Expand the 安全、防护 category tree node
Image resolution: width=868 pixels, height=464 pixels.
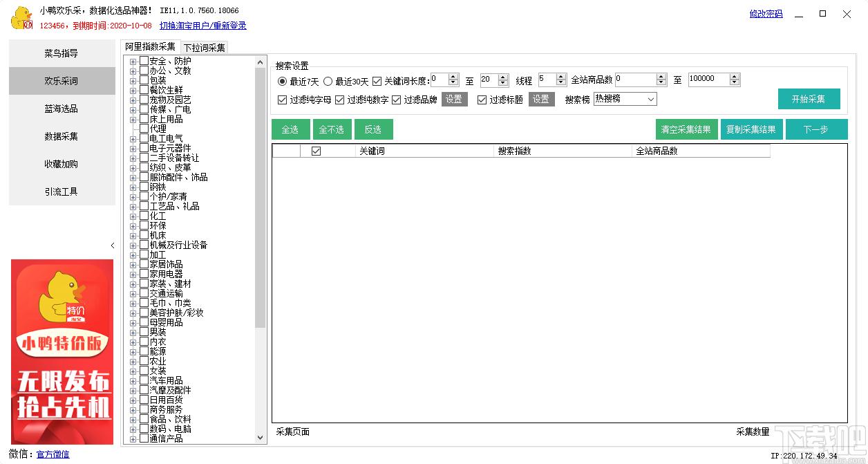[133, 61]
